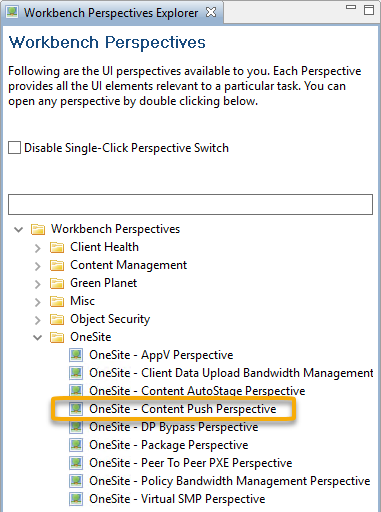The height and width of the screenshot is (512, 381).
Task: Expand the Object Security node
Action: click(x=37, y=320)
